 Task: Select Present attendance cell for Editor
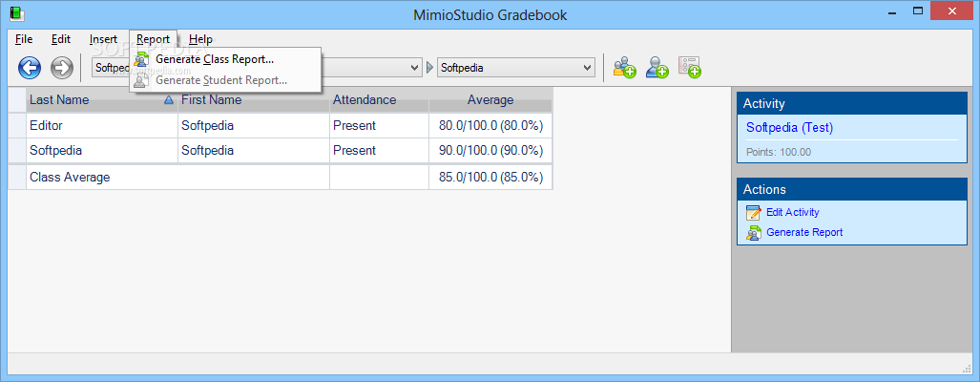point(380,126)
